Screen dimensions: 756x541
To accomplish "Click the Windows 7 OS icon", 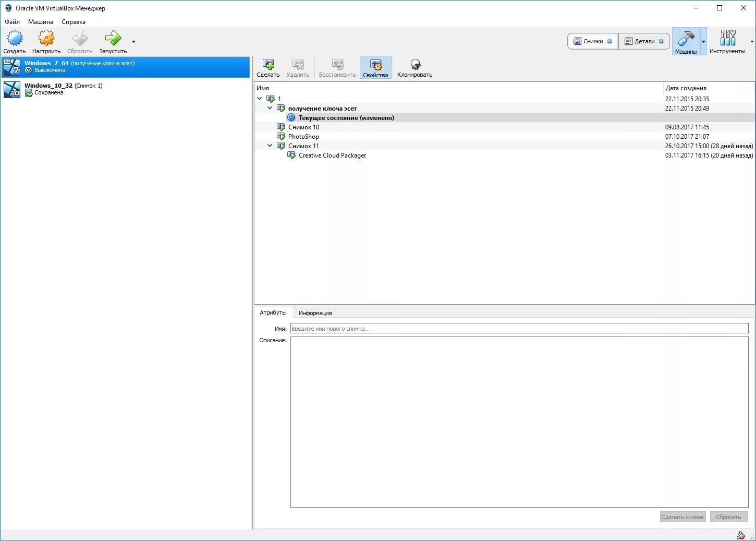I will [12, 67].
